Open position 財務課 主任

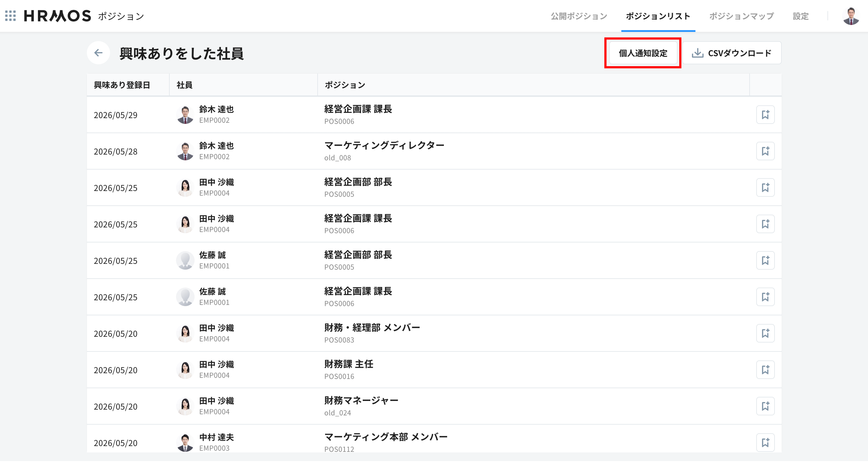coord(348,364)
